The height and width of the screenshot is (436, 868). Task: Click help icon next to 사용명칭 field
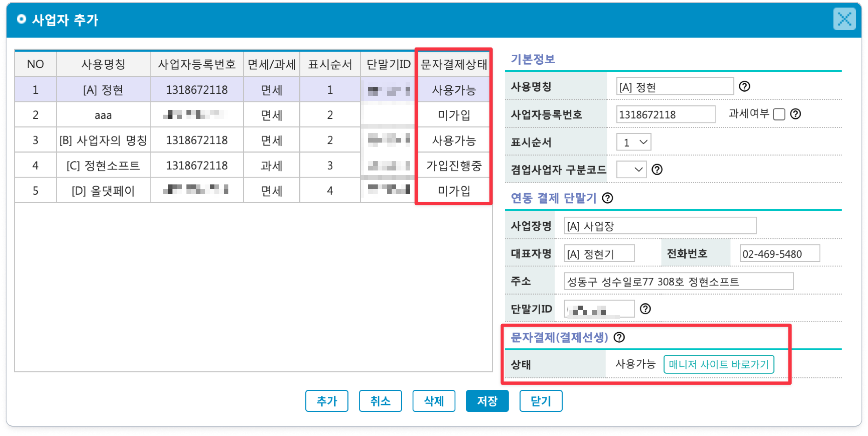pos(744,87)
